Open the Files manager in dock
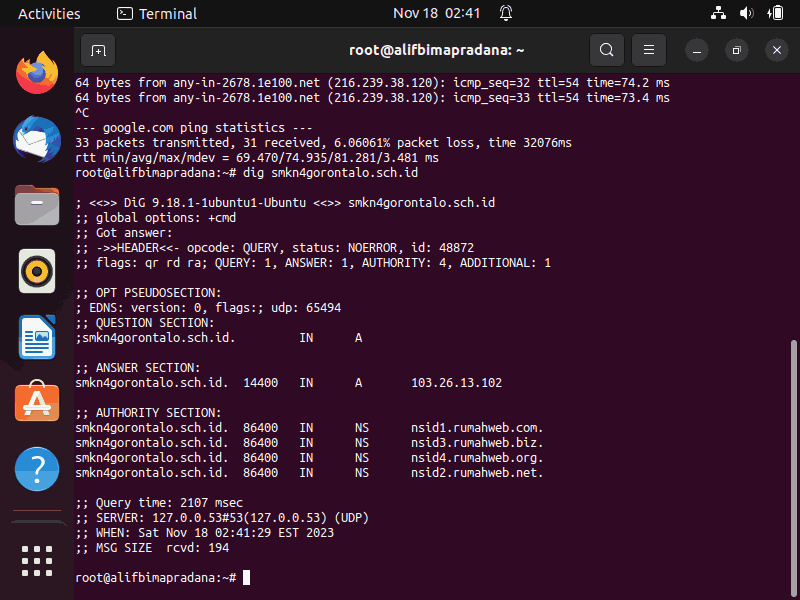This screenshot has width=800, height=600. pos(37,205)
